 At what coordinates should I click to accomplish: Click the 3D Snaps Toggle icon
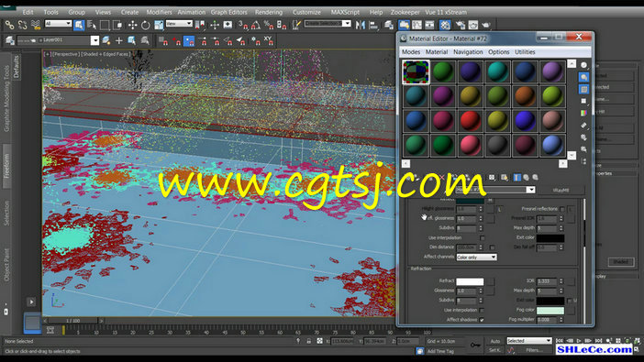point(243,25)
